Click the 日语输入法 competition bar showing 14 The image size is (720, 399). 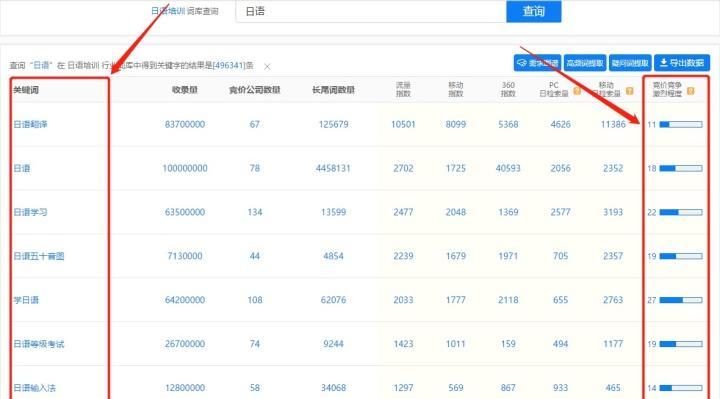point(681,388)
